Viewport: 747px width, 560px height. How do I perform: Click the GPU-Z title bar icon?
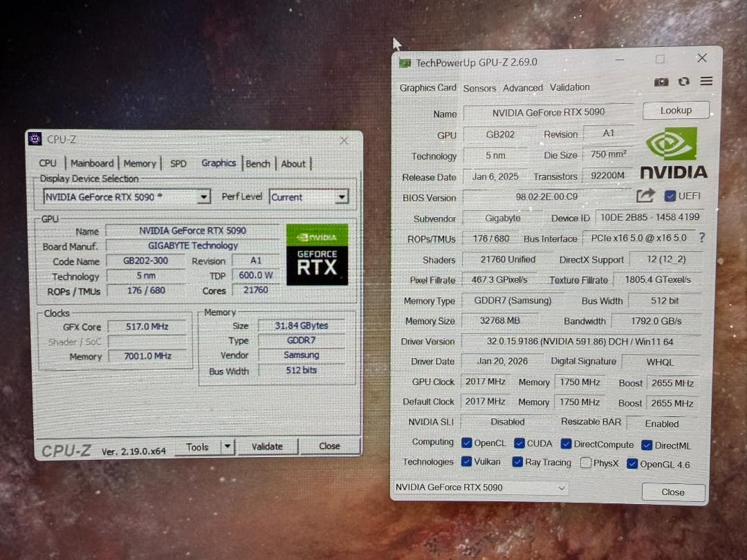[x=405, y=63]
